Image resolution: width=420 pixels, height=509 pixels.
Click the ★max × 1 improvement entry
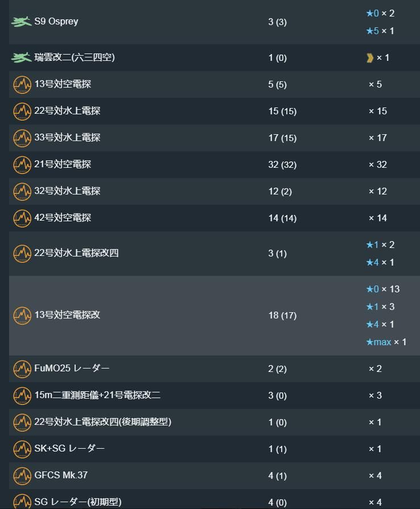386,342
